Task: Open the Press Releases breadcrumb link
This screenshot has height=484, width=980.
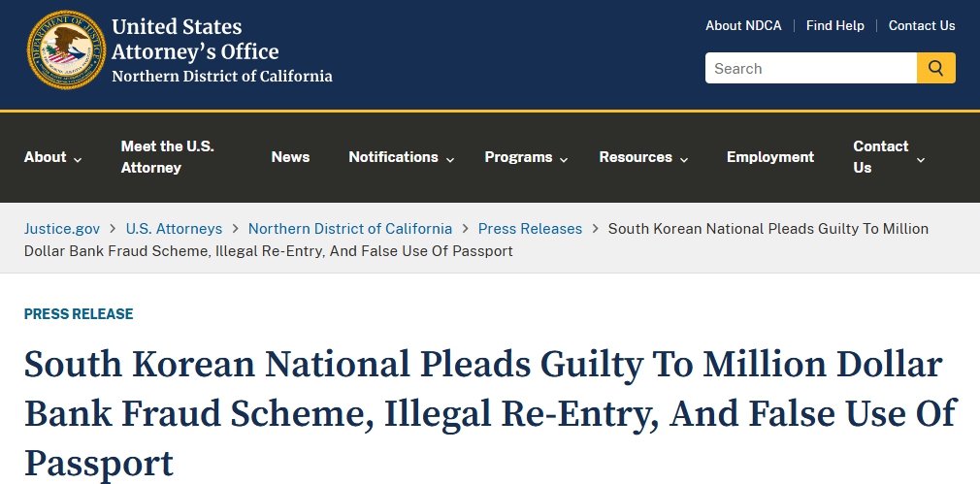Action: (x=530, y=229)
